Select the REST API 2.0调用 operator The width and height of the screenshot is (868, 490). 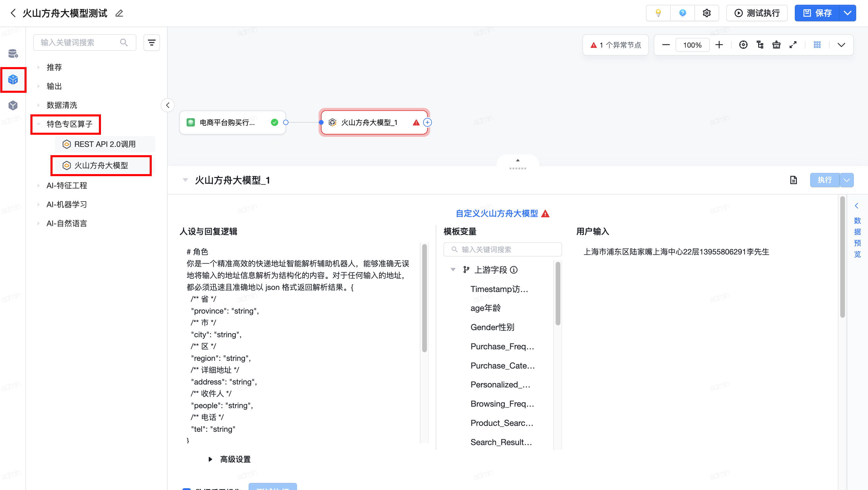[x=105, y=144]
